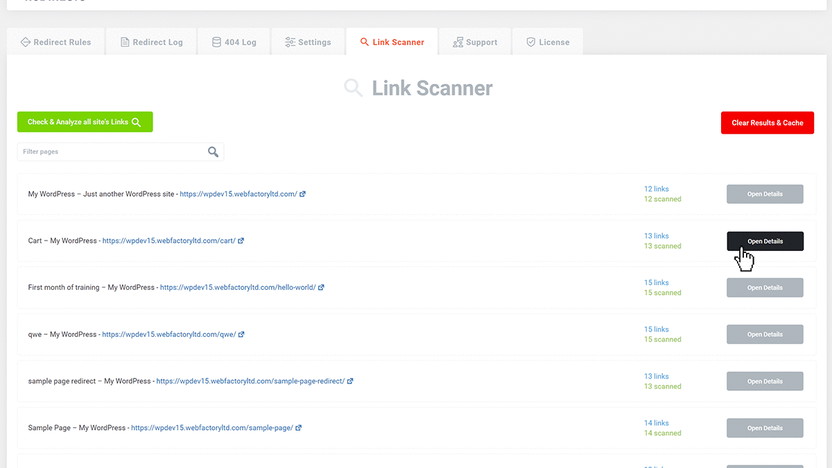Click "14 scanned" in the Sample Page row
This screenshot has width=832, height=468.
click(x=663, y=433)
